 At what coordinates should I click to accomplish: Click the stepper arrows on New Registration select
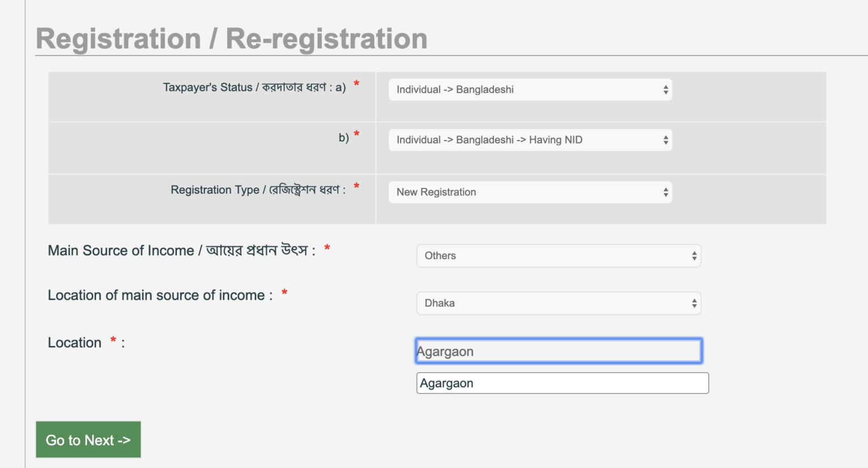pos(665,192)
